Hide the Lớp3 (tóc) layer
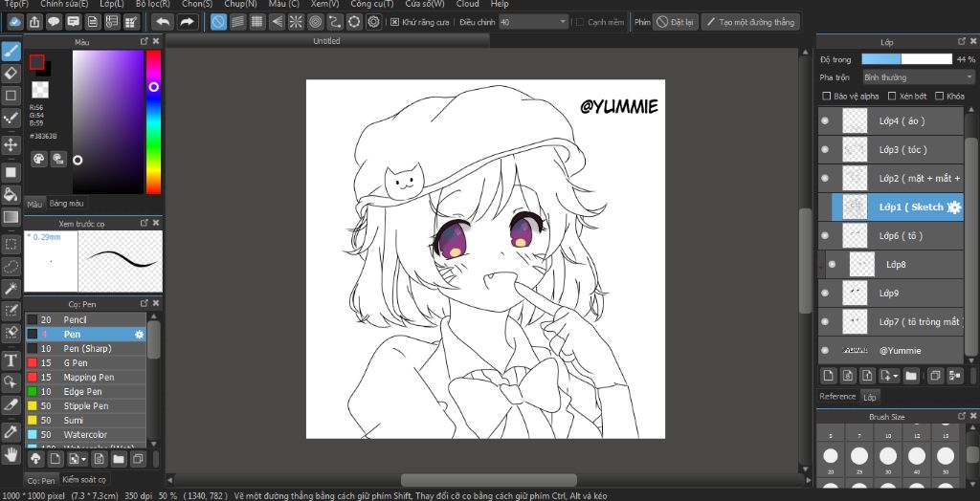Image resolution: width=980 pixels, height=501 pixels. point(825,149)
